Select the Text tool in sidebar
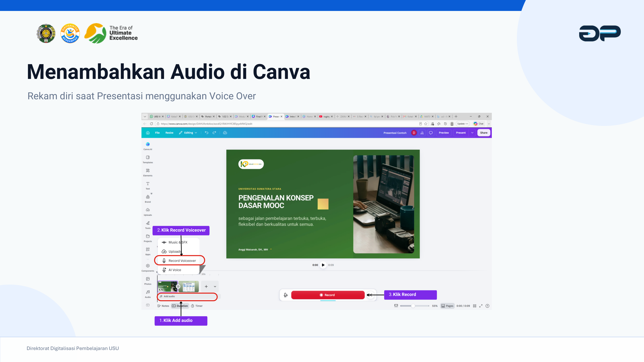The height and width of the screenshot is (362, 644). point(148,185)
